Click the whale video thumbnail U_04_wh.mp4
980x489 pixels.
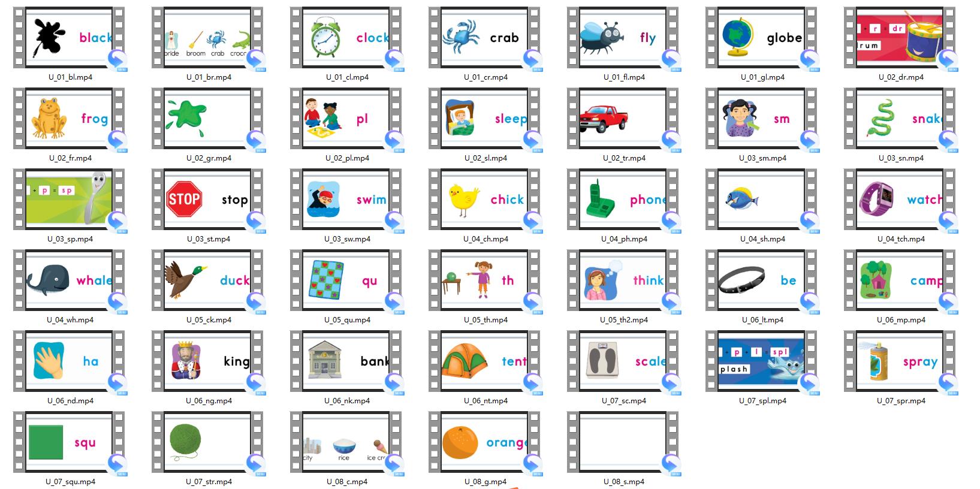(69, 280)
